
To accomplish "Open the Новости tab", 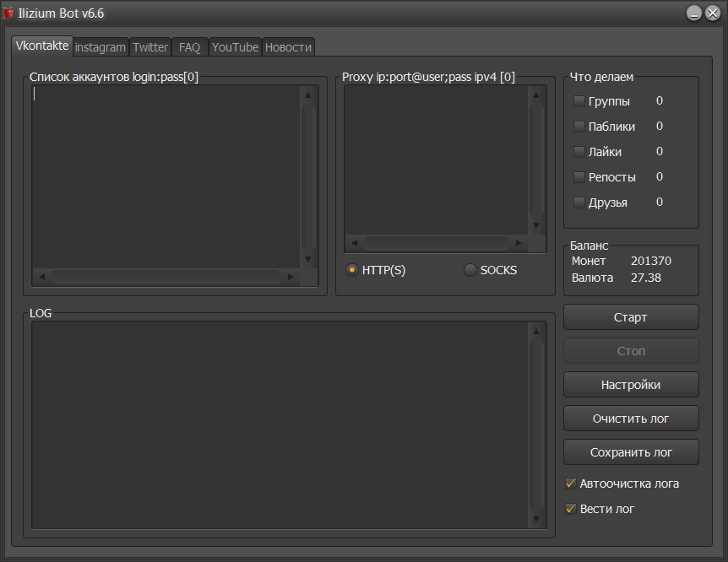I will [x=288, y=47].
